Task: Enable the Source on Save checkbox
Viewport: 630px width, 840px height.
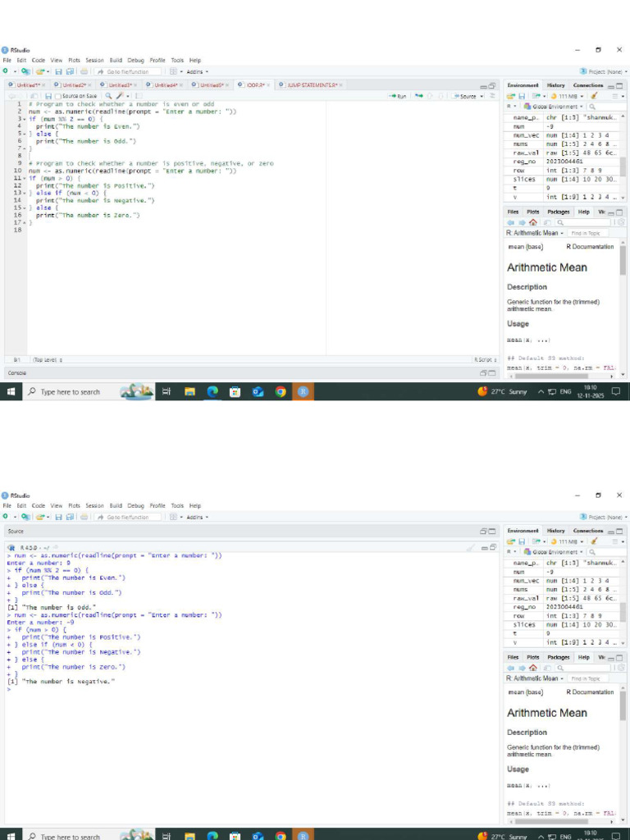Action: [58, 96]
